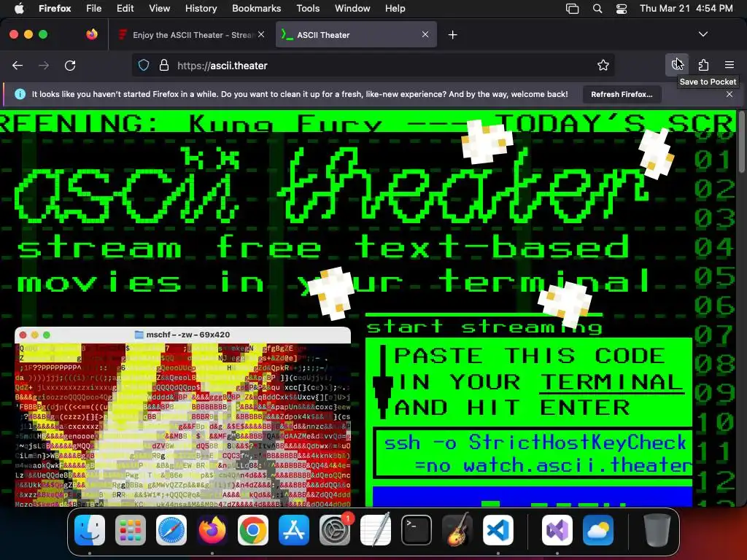Open Terminal from the Dock
This screenshot has height=560, width=747.
pos(417,530)
